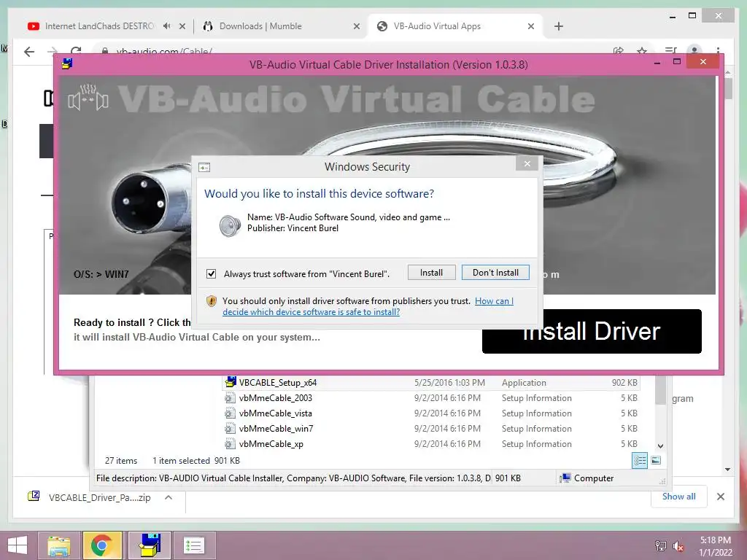Click the Install Driver button
Image resolution: width=747 pixels, height=560 pixels.
(x=592, y=331)
